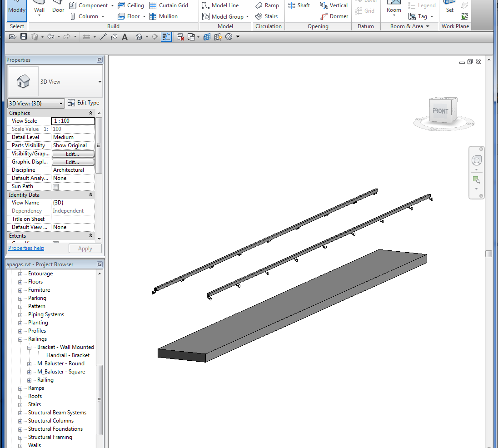This screenshot has height=448, width=498.
Task: Click the Properties help link
Action: pyautogui.click(x=26, y=248)
